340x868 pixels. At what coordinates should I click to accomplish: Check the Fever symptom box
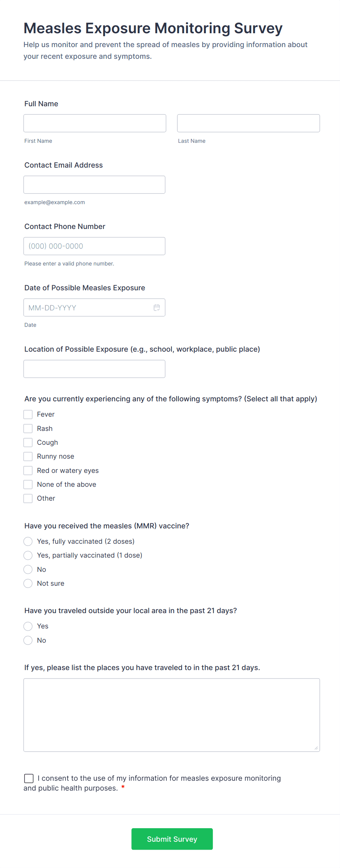28,414
